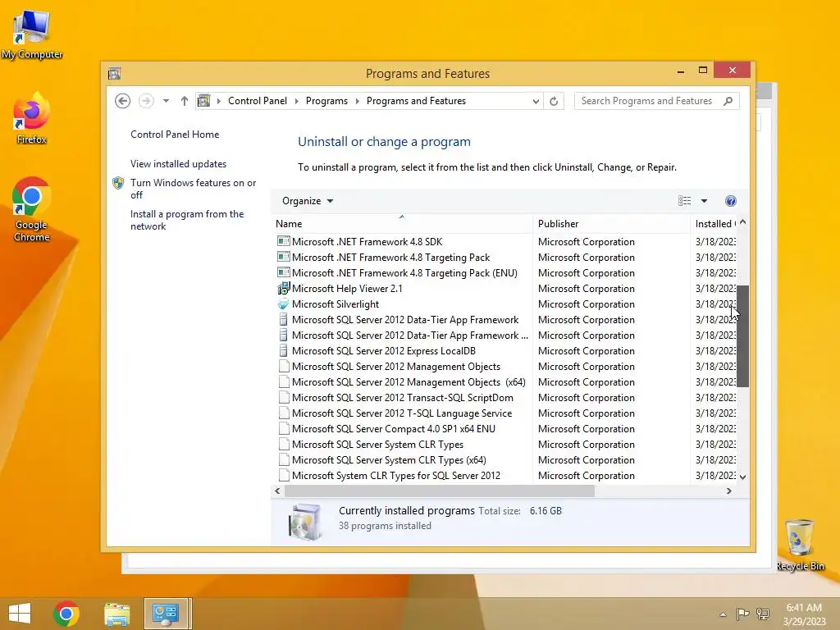This screenshot has height=630, width=840.
Task: Click the shield icon beside Windows features
Action: coord(118,183)
